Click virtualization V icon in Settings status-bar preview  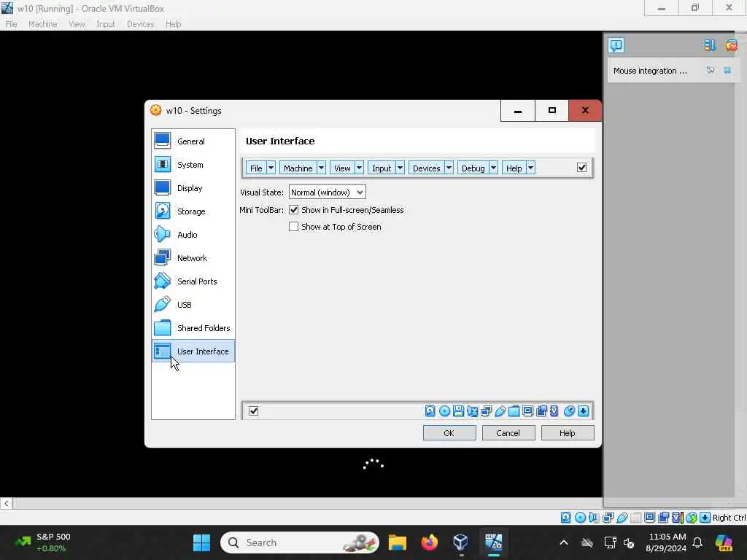554,411
